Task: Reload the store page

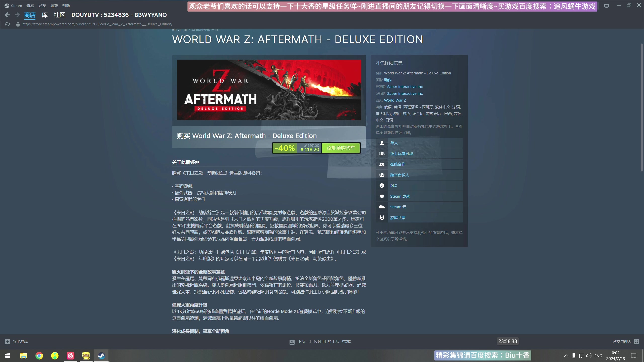Action: (x=8, y=24)
